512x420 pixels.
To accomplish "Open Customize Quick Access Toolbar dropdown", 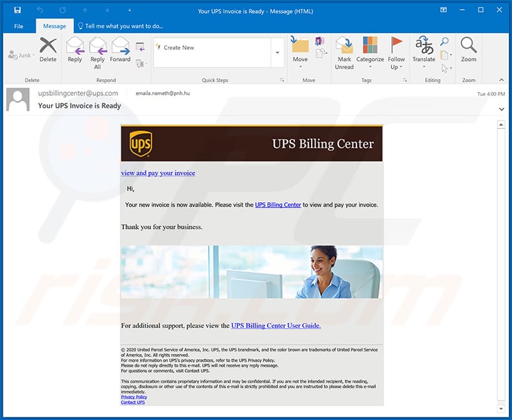I will click(130, 10).
